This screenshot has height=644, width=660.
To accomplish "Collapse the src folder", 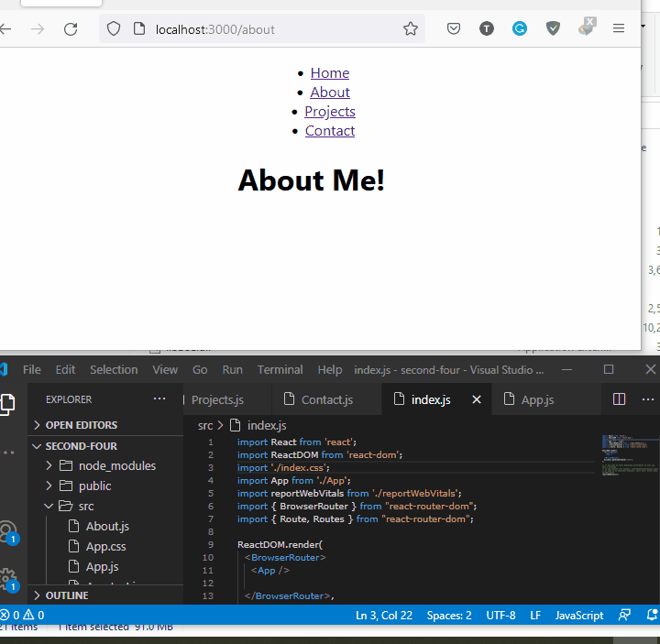I will pos(105,506).
